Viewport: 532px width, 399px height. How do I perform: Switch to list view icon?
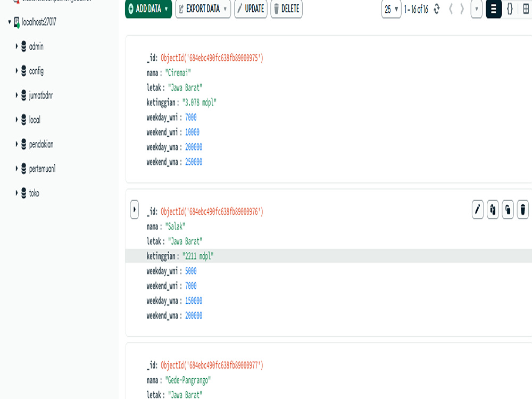(x=494, y=9)
